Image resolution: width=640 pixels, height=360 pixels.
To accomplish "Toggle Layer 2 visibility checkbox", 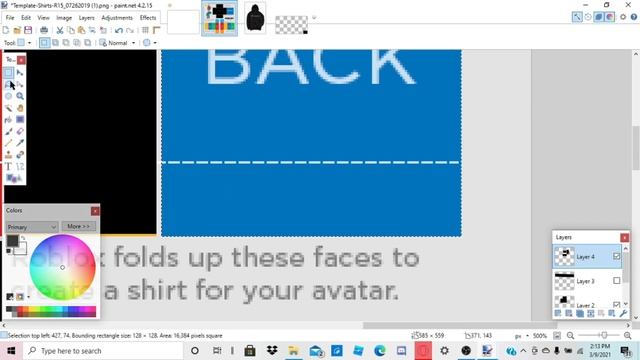I will pos(616,304).
